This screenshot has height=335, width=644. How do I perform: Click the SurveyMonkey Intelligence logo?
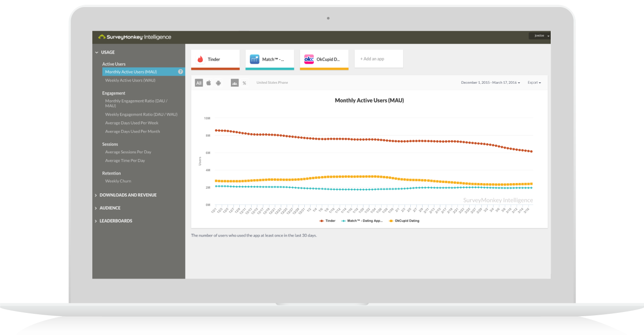(x=135, y=37)
